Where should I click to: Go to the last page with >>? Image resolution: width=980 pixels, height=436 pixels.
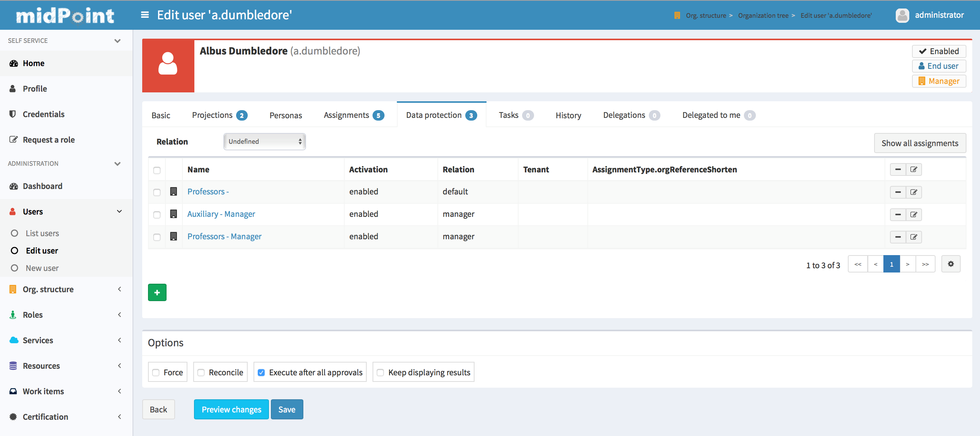click(x=926, y=264)
